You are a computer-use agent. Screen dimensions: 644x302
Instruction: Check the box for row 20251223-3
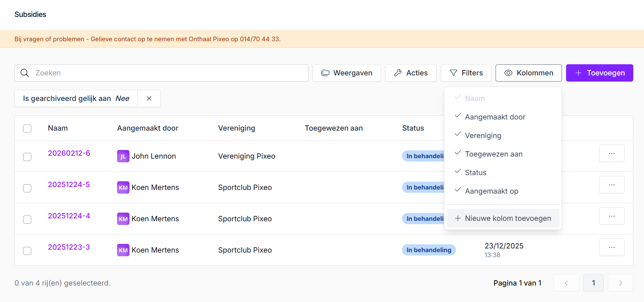coord(27,250)
